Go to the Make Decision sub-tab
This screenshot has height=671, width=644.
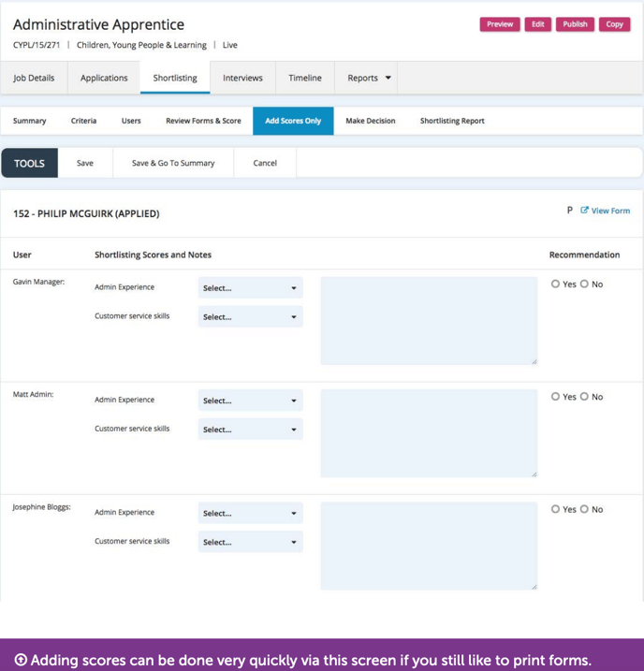tap(371, 121)
